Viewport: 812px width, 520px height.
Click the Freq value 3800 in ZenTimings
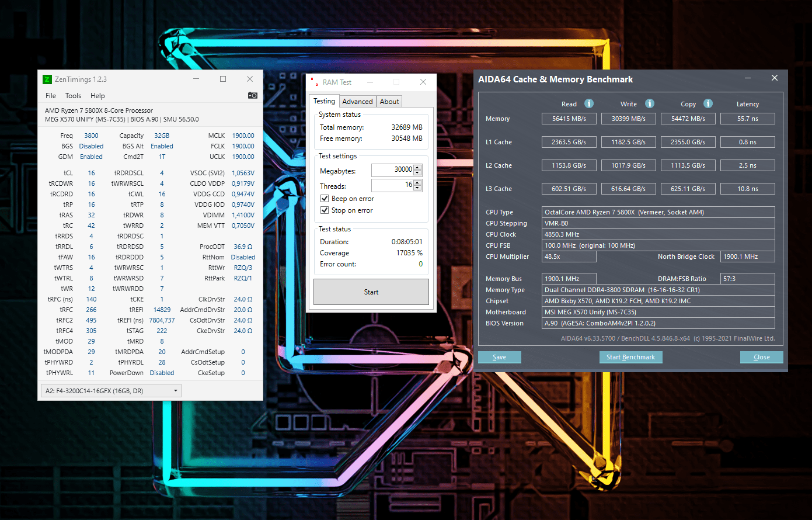(x=92, y=136)
